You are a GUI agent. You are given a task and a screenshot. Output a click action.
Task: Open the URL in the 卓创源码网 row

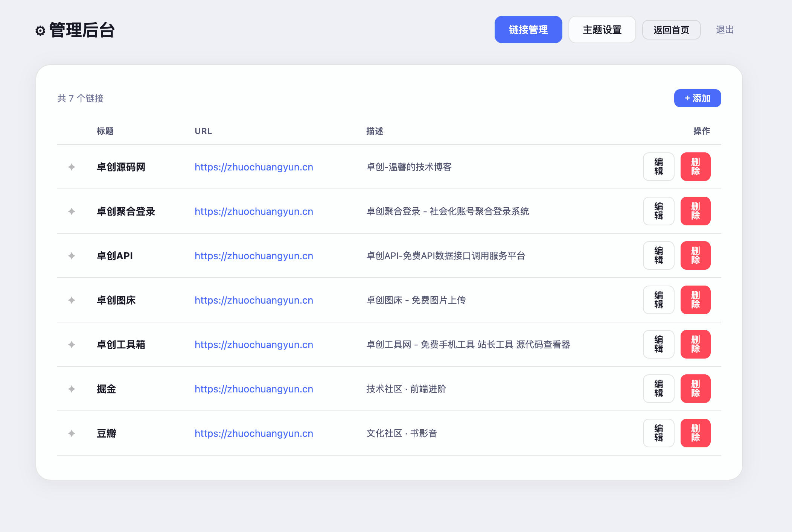pos(254,167)
